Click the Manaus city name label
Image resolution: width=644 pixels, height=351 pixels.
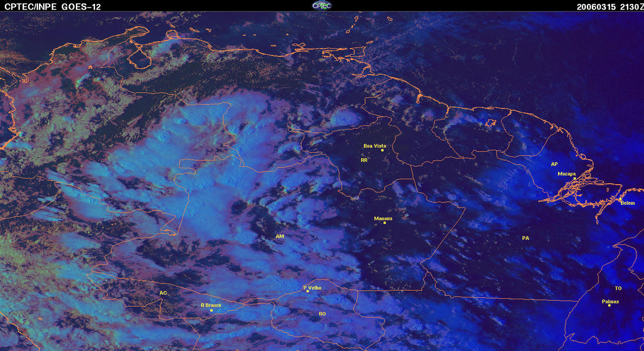pyautogui.click(x=383, y=218)
